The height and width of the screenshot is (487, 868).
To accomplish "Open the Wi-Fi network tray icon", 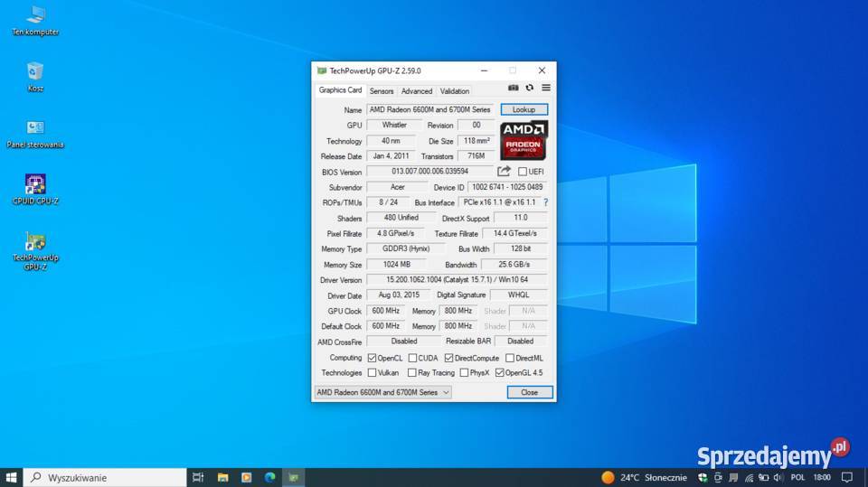I will coord(749,478).
